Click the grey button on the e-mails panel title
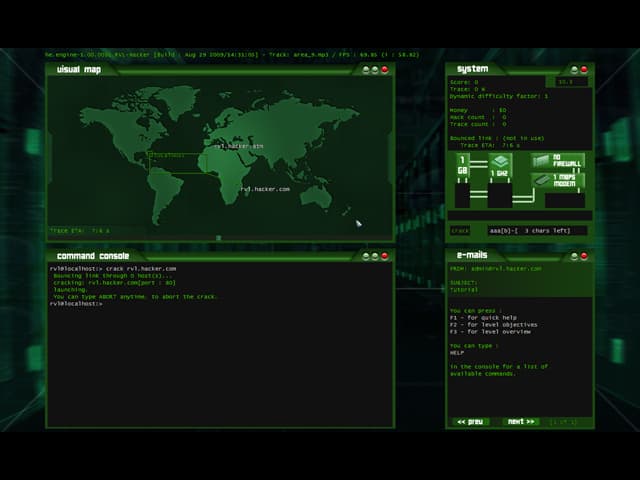Viewport: 640px width, 480px height. (x=574, y=256)
